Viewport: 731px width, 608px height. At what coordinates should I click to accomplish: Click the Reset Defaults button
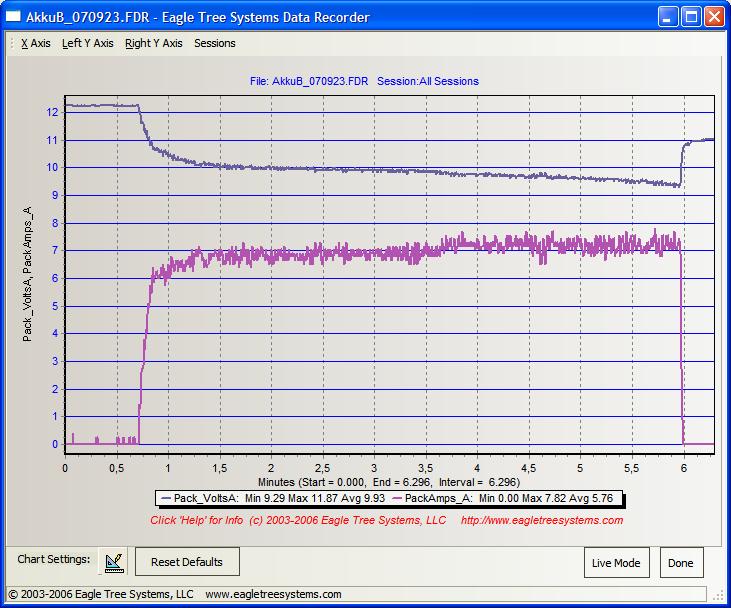point(187,562)
